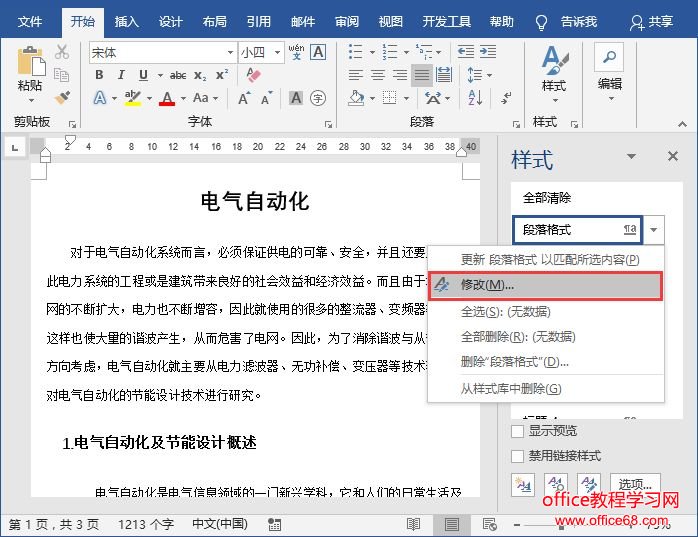Image resolution: width=698 pixels, height=537 pixels.
Task: Expand dropdown arrow beside 段落格式 style
Action: click(x=653, y=230)
